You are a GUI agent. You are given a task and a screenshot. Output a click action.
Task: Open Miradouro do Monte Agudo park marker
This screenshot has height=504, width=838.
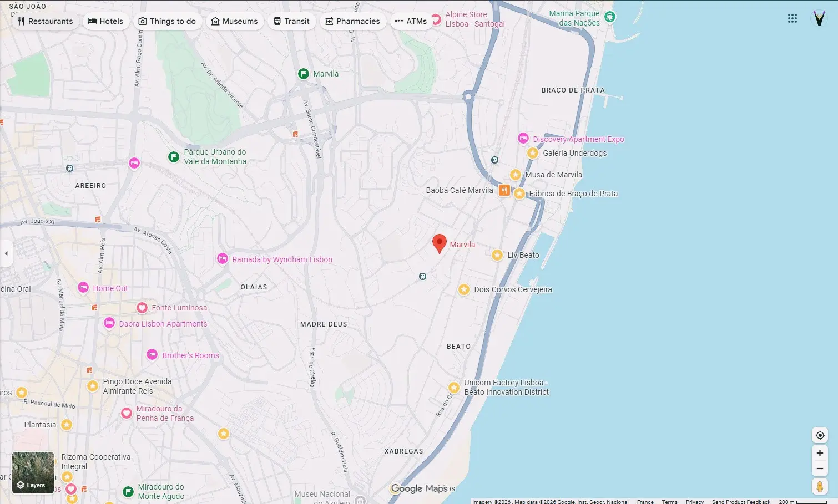[128, 491]
